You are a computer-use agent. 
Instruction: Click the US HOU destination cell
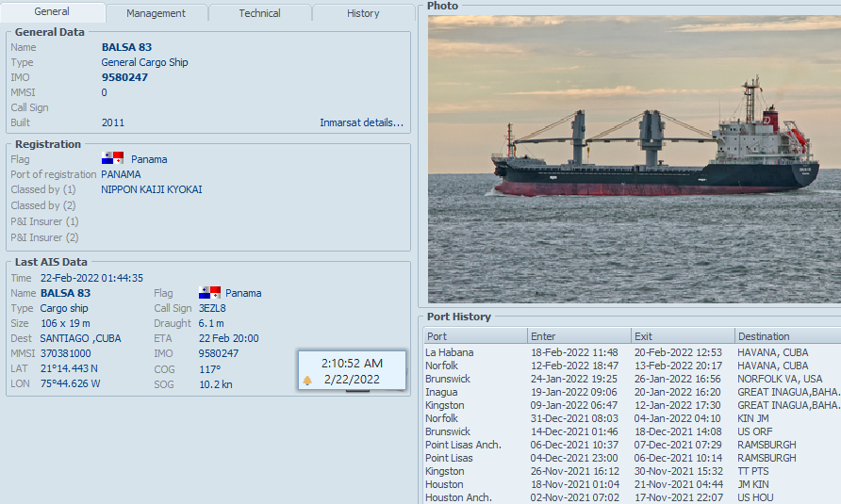point(755,497)
